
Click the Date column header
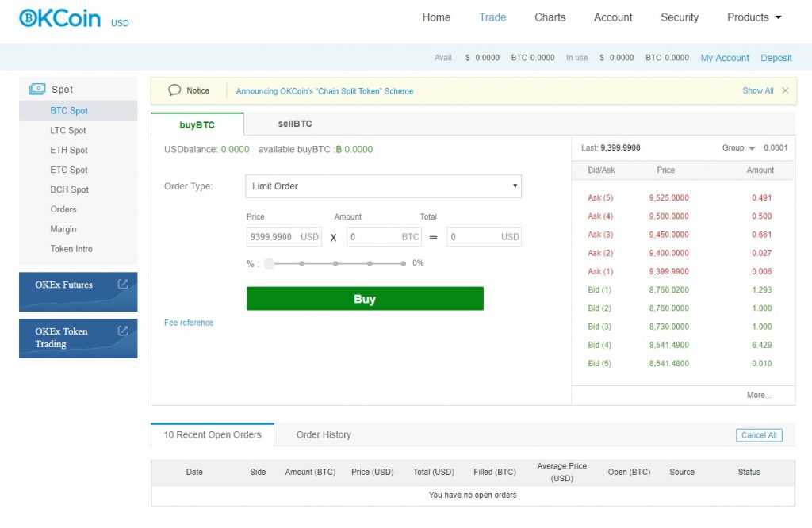click(x=194, y=472)
